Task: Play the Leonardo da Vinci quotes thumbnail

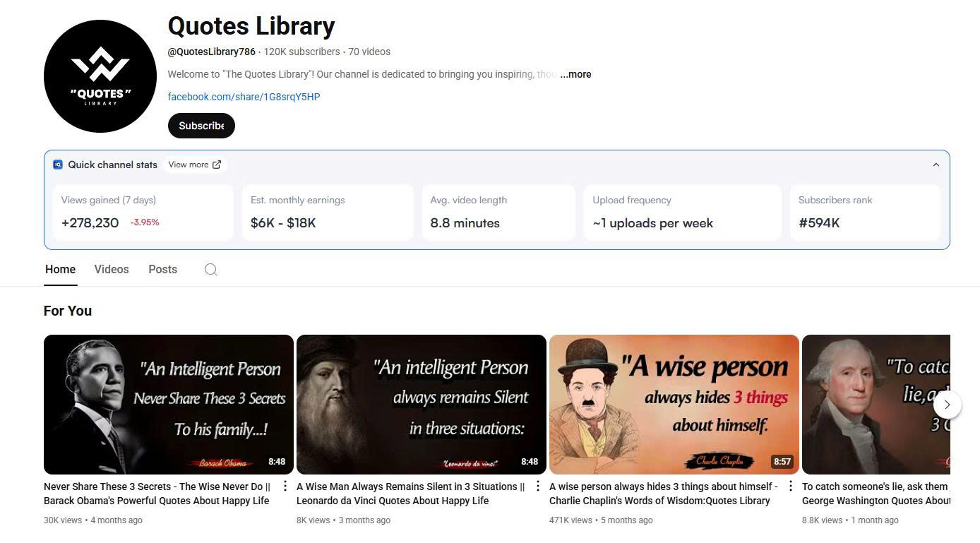Action: click(421, 404)
